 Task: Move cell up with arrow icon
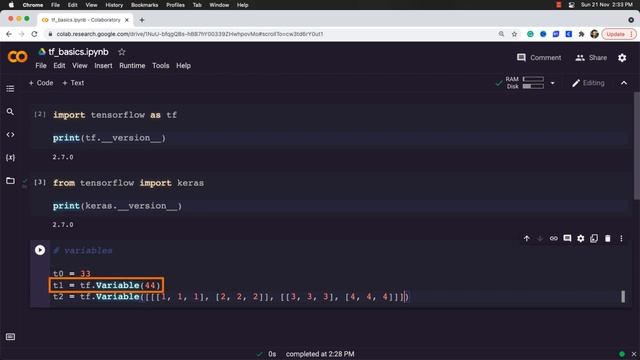527,238
